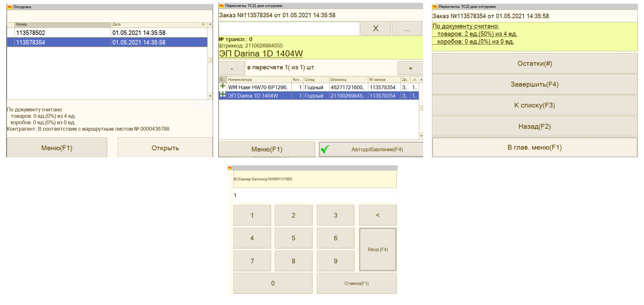The image size is (644, 305).
Task: Click коробов: 0 ед.(0%) из 0 ед. link
Action: pos(476,41)
